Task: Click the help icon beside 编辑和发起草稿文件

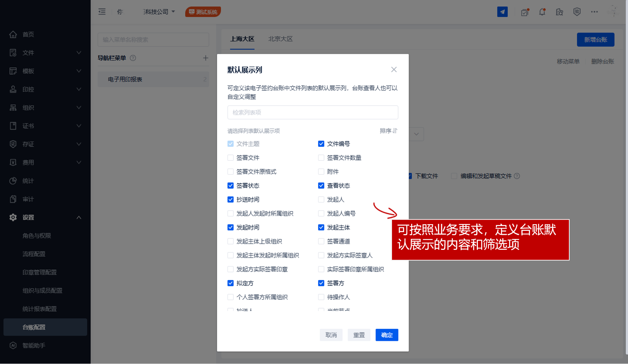Action: [517, 176]
